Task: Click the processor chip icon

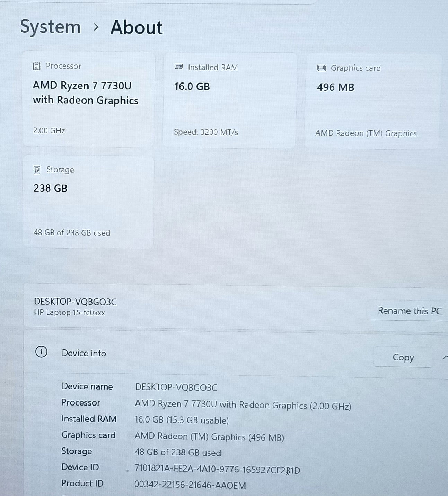Action: click(x=36, y=66)
